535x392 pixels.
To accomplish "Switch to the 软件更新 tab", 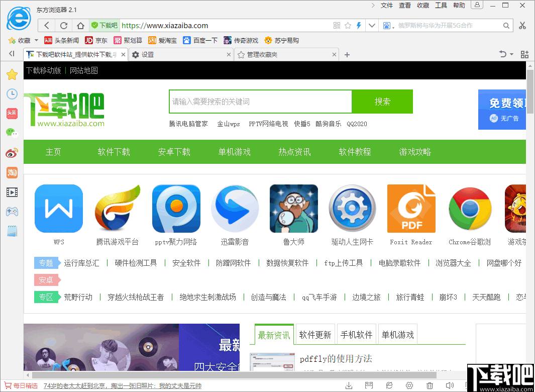I will tap(315, 334).
